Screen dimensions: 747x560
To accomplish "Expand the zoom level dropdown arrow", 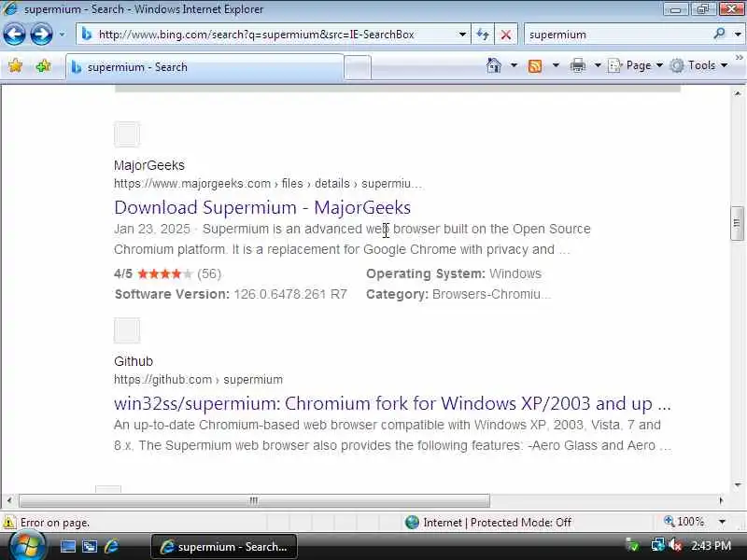I will [722, 522].
